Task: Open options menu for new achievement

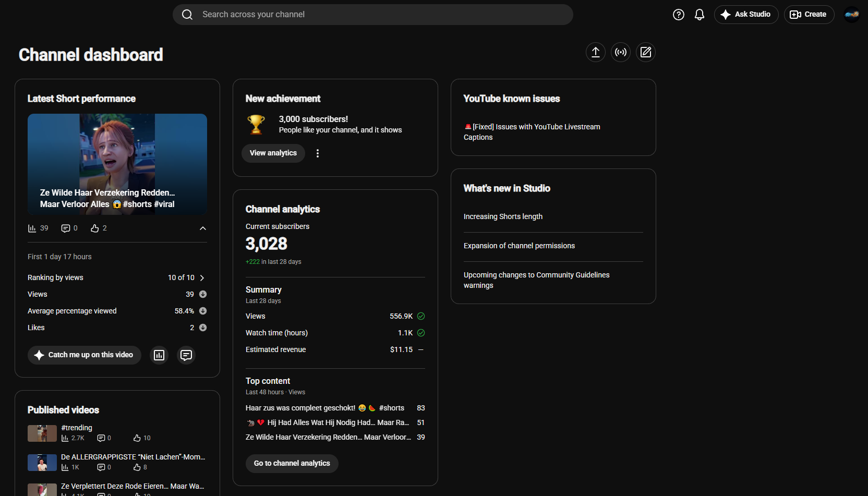Action: [x=318, y=153]
